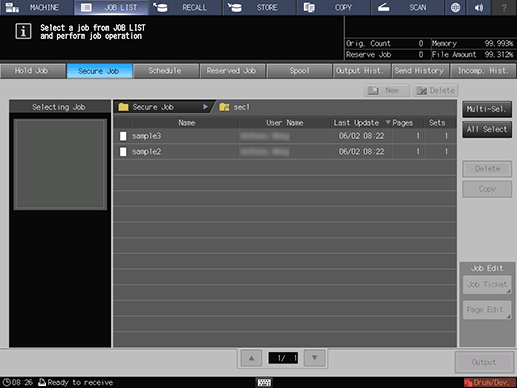
Task: Open the STORE screen
Action: click(x=259, y=7)
